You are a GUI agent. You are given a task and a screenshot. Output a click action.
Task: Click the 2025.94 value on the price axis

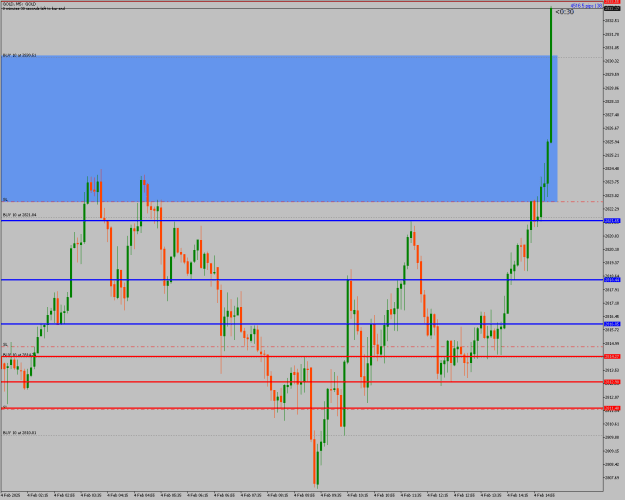[x=612, y=142]
